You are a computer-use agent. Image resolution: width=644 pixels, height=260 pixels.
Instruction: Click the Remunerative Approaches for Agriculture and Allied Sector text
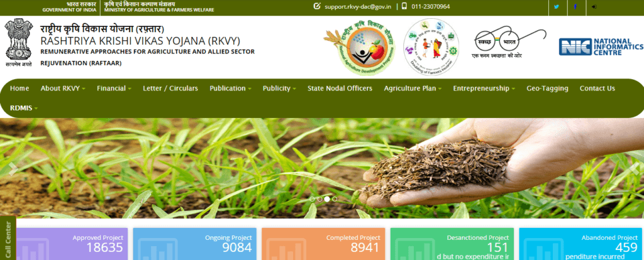147,51
